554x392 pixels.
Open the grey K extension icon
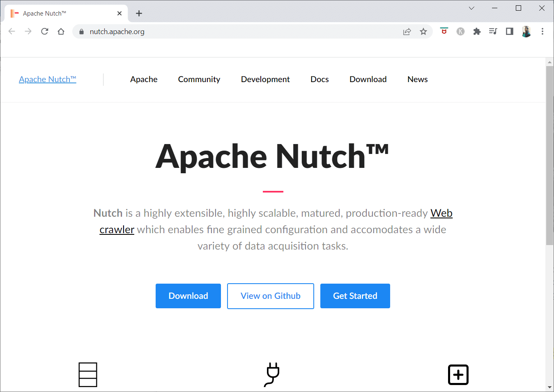[460, 32]
